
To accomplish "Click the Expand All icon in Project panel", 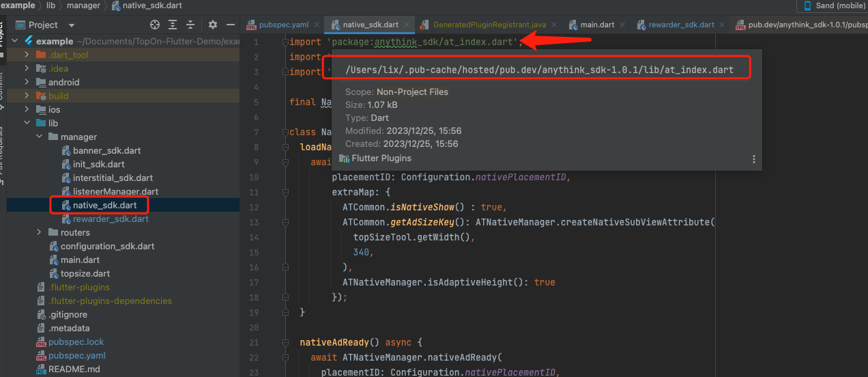I will click(x=173, y=25).
